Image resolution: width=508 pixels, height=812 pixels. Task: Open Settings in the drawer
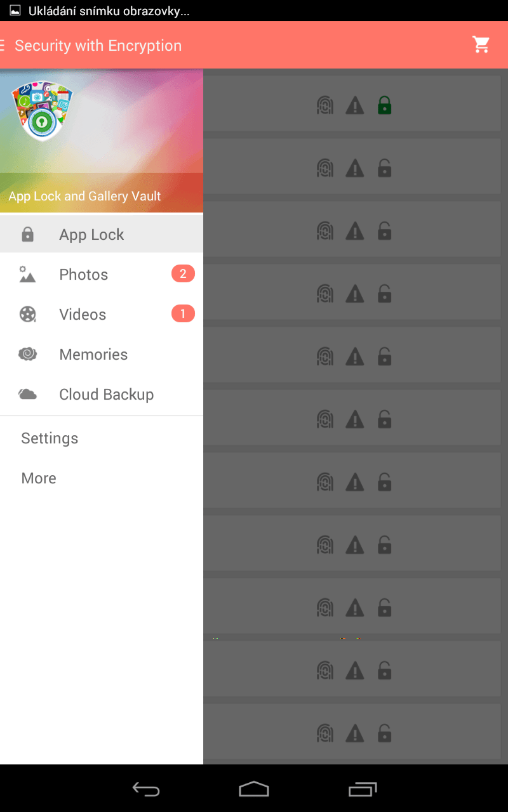tap(102, 438)
